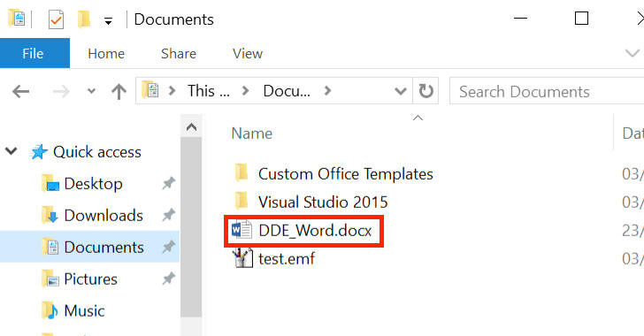Open the File menu tab
Viewport: 644px width, 336px height.
(34, 53)
